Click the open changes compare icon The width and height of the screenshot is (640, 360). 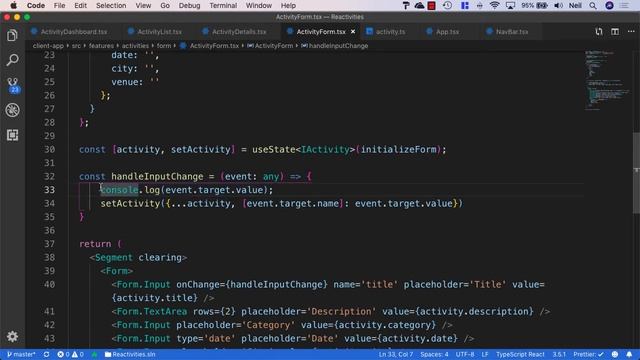coord(598,31)
